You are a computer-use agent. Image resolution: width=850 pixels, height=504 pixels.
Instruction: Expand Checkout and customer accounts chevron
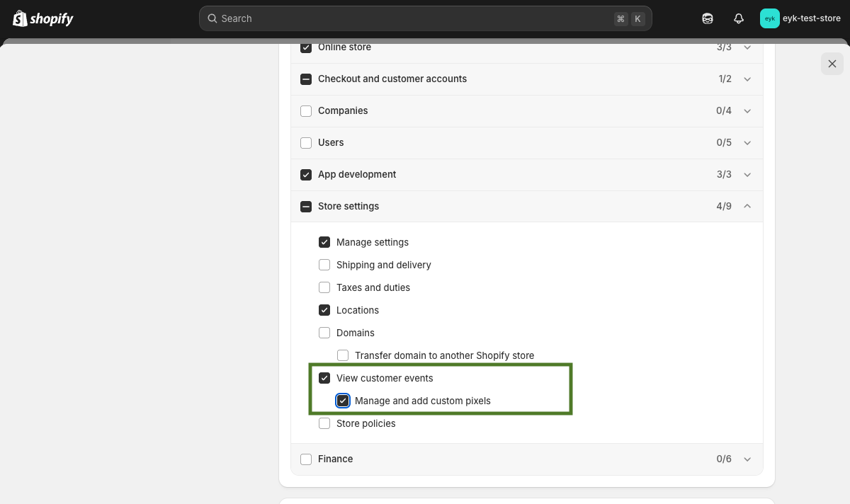[747, 79]
